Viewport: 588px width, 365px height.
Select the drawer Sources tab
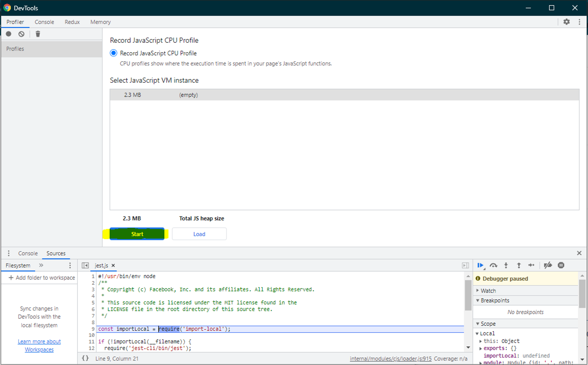(x=56, y=253)
